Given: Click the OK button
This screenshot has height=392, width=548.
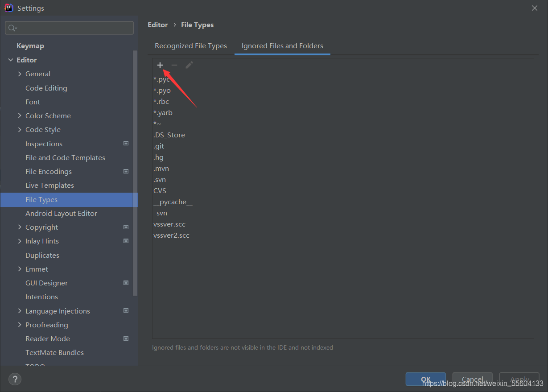Looking at the screenshot, I should point(425,379).
